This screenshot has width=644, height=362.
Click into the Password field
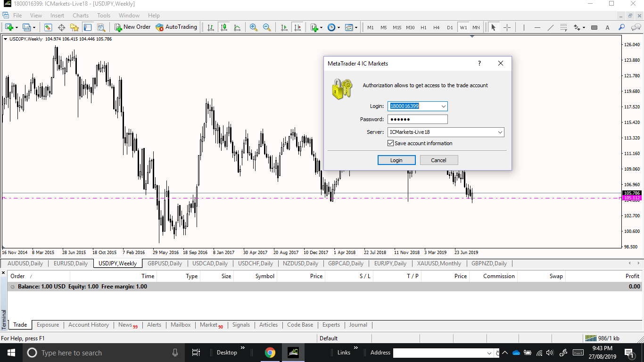click(x=418, y=119)
